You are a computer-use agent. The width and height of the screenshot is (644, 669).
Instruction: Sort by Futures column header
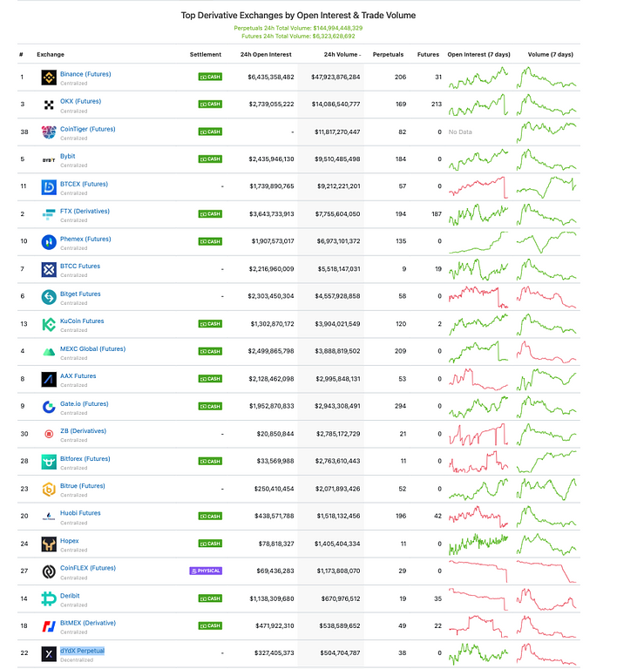[x=428, y=54]
